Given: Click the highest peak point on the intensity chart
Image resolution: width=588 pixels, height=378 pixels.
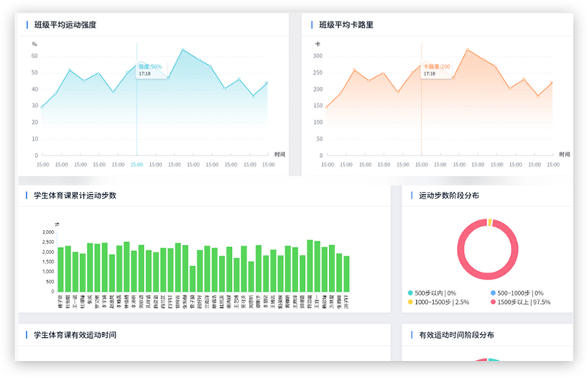Looking at the screenshot, I should (x=183, y=50).
